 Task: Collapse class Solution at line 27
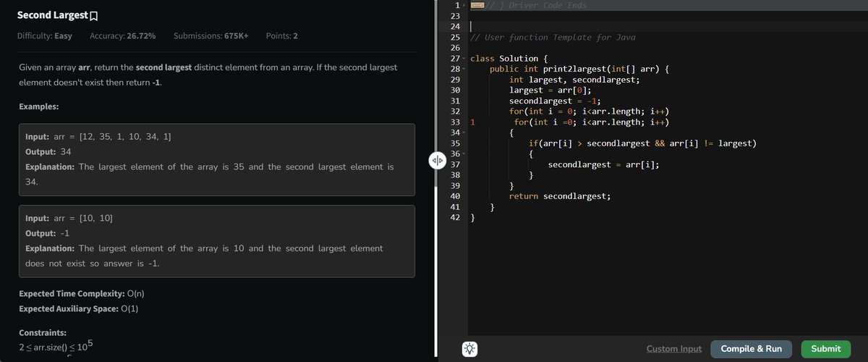[x=463, y=58]
